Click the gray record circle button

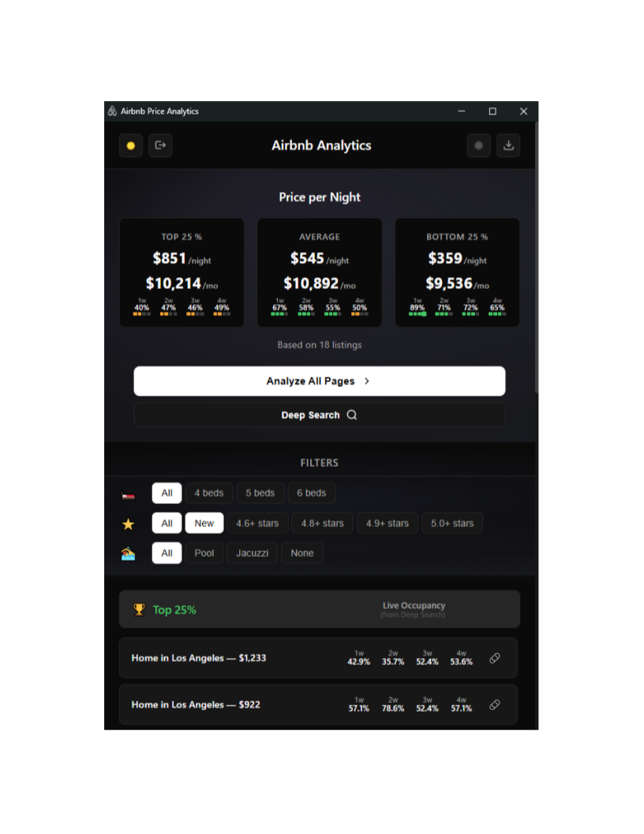(x=478, y=145)
